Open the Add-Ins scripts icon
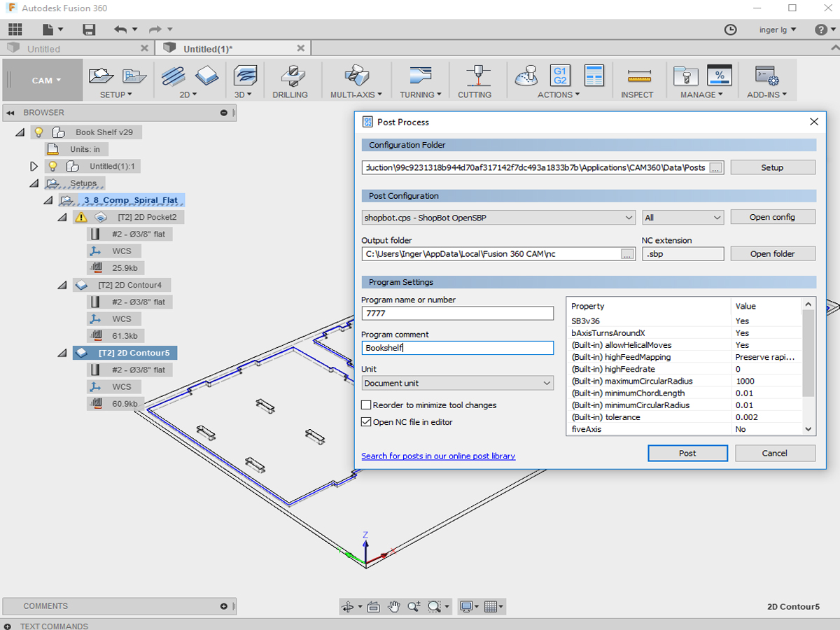This screenshot has height=630, width=840. (766, 75)
